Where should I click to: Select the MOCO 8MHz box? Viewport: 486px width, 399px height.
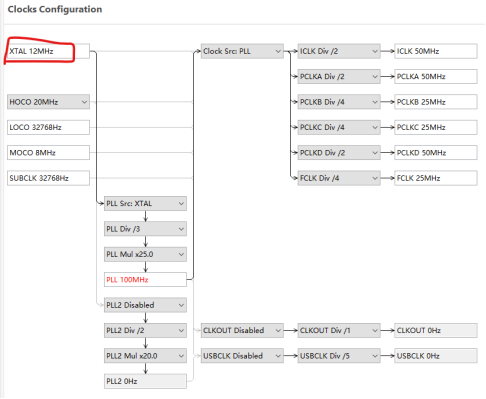click(48, 153)
